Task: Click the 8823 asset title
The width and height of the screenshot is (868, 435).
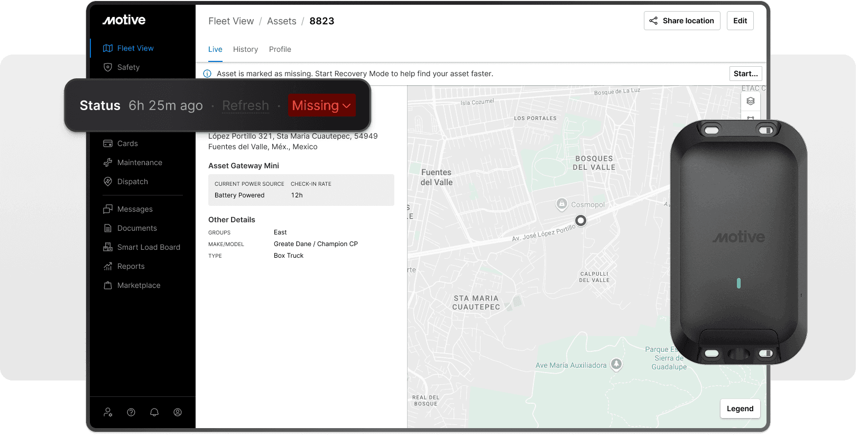Action: pyautogui.click(x=322, y=21)
